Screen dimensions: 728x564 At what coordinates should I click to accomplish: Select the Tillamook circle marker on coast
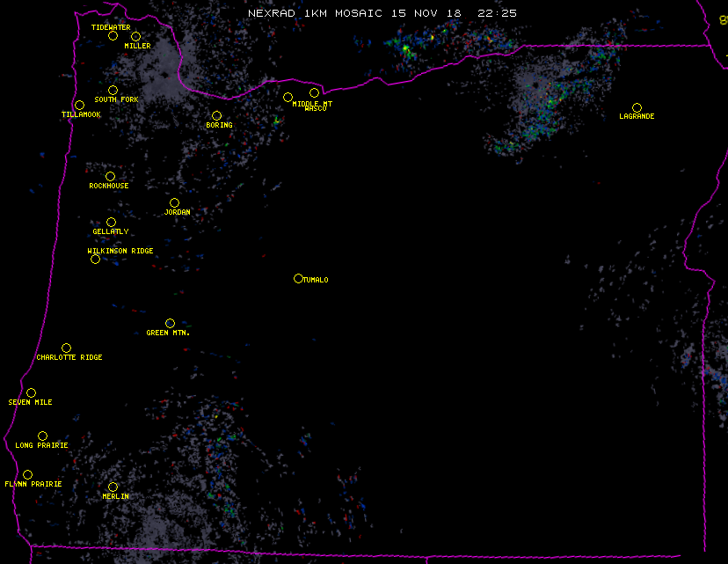(79, 106)
